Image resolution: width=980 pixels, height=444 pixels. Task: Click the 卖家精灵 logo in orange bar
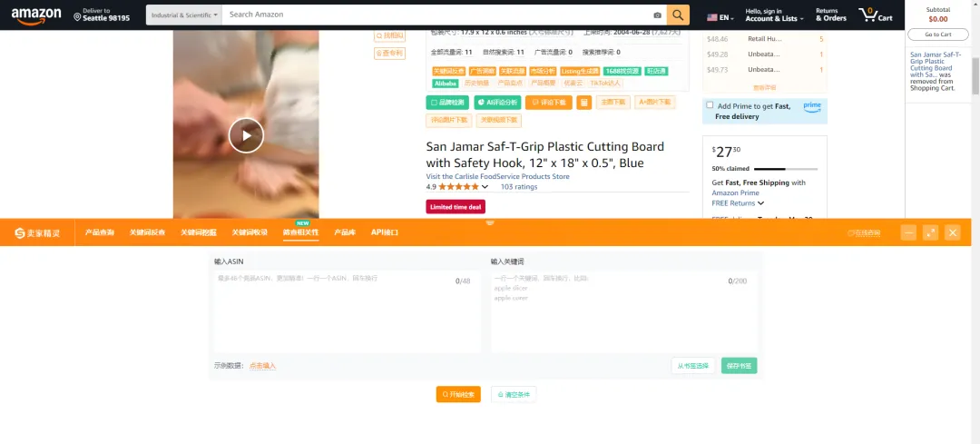(37, 233)
